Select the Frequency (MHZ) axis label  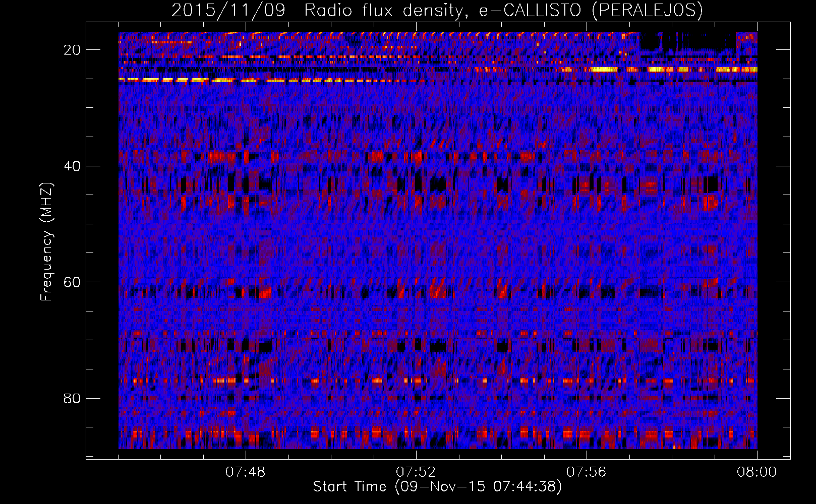pyautogui.click(x=46, y=241)
